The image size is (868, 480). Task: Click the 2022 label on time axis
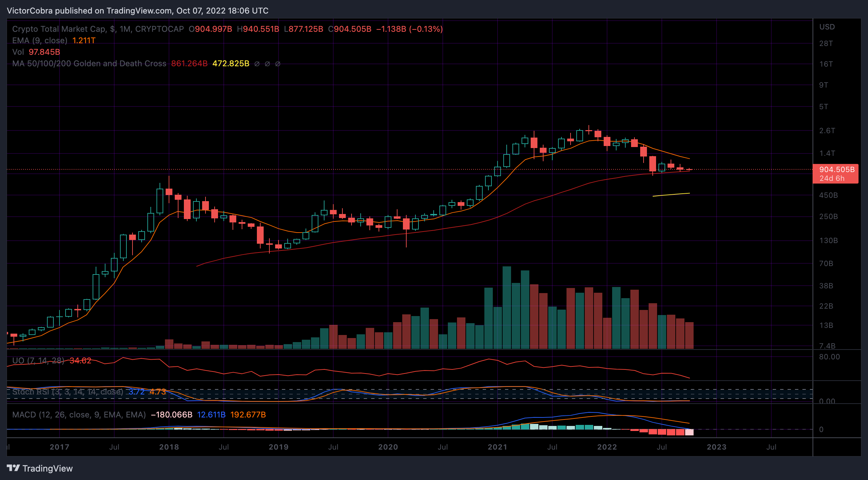607,447
